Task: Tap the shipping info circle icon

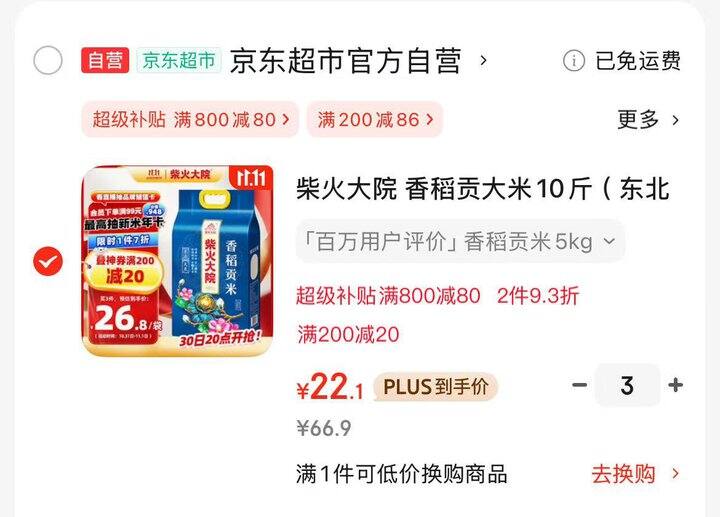Action: pos(574,61)
